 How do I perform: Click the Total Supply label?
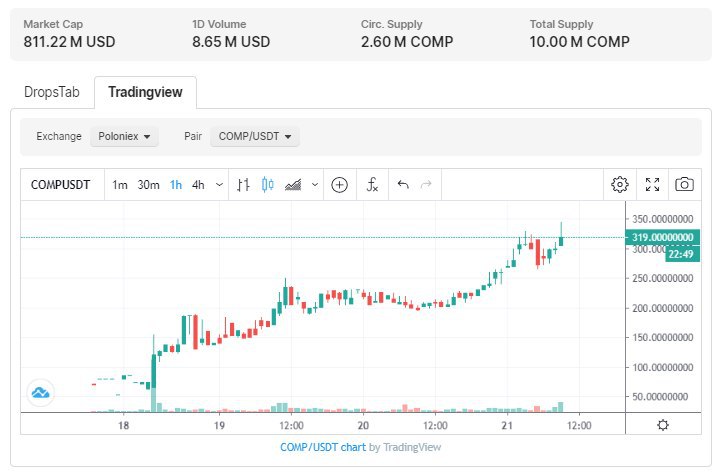[x=561, y=24]
